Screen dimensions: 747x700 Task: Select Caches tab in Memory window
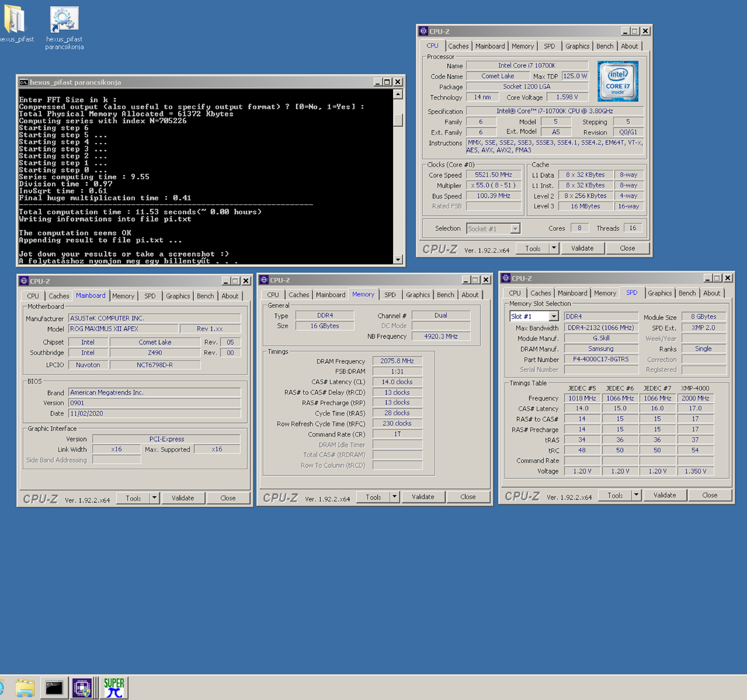click(299, 295)
